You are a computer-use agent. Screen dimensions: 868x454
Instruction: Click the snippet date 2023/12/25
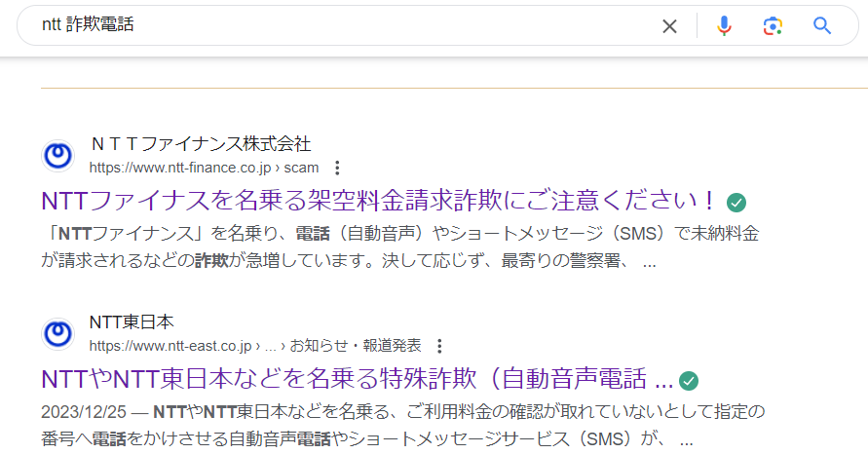[x=84, y=412]
